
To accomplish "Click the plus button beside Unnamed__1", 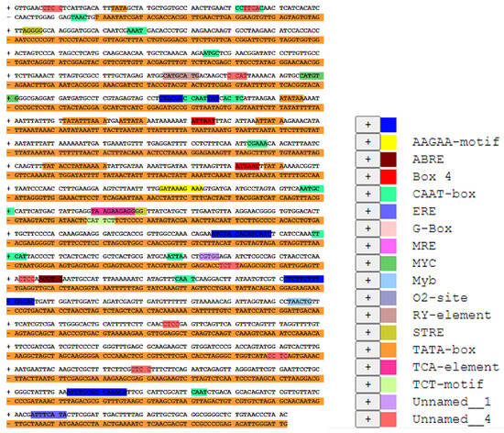I will coord(367,403).
